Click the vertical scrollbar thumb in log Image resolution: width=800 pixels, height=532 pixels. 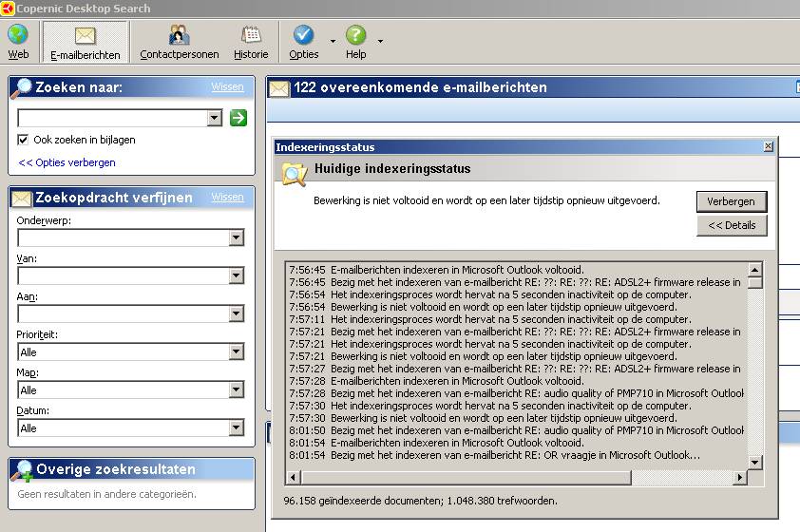click(x=754, y=282)
